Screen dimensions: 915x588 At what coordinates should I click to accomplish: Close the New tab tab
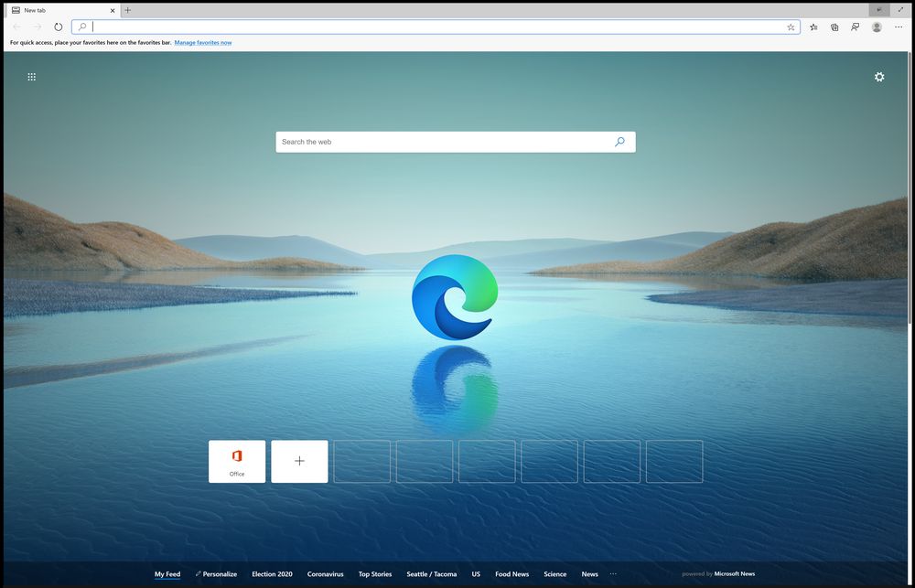[x=112, y=10]
